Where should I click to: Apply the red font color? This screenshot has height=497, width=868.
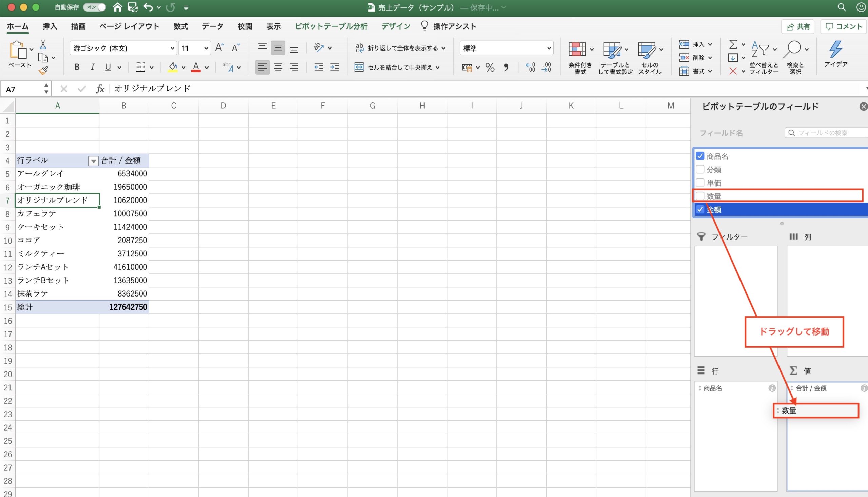click(x=196, y=67)
